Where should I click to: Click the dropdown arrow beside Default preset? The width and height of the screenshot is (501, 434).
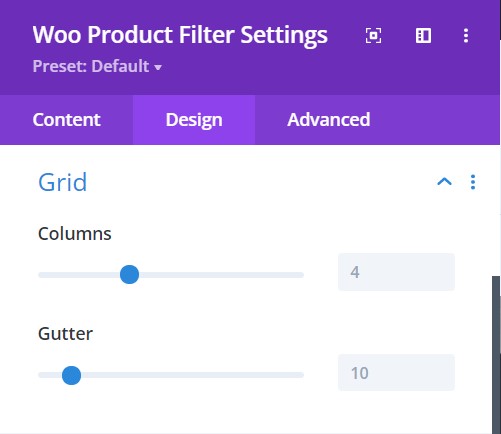tap(158, 67)
